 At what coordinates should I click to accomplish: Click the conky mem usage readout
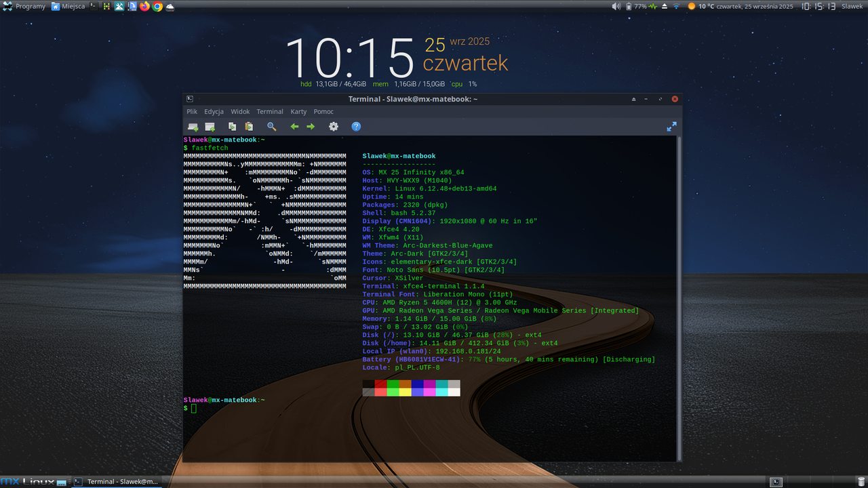(409, 84)
